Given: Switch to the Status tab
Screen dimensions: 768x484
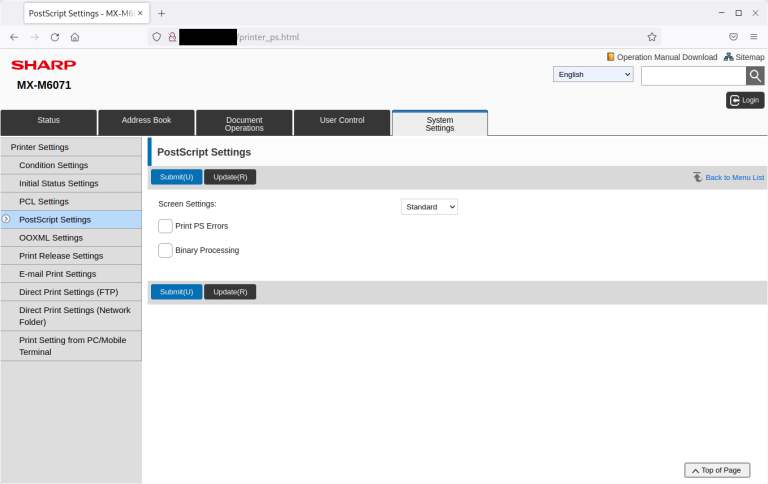Looking at the screenshot, I should tap(48, 122).
